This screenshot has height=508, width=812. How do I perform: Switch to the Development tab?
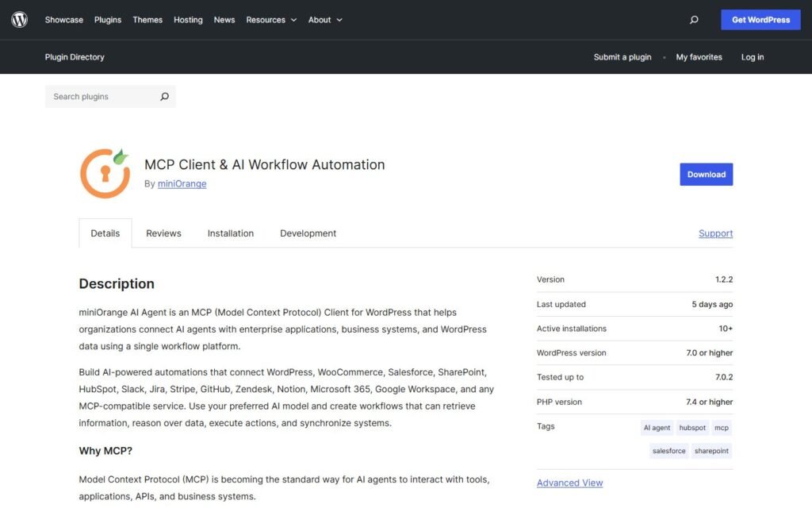[308, 233]
